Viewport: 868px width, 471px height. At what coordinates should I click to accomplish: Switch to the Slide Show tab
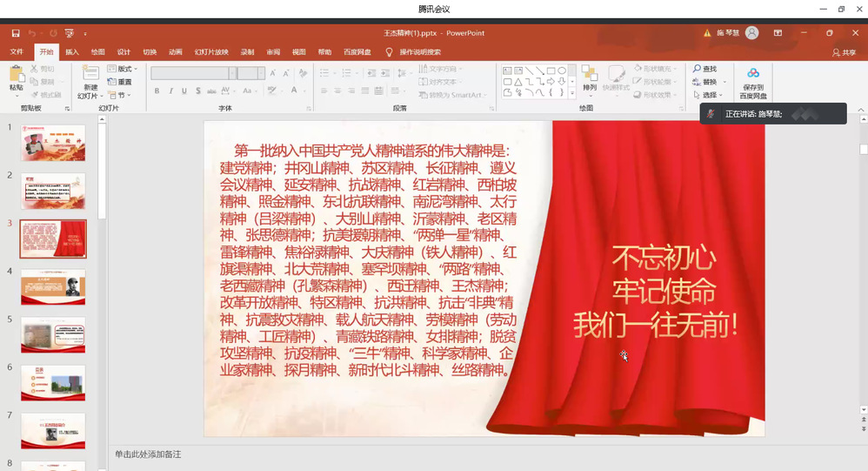tap(211, 52)
